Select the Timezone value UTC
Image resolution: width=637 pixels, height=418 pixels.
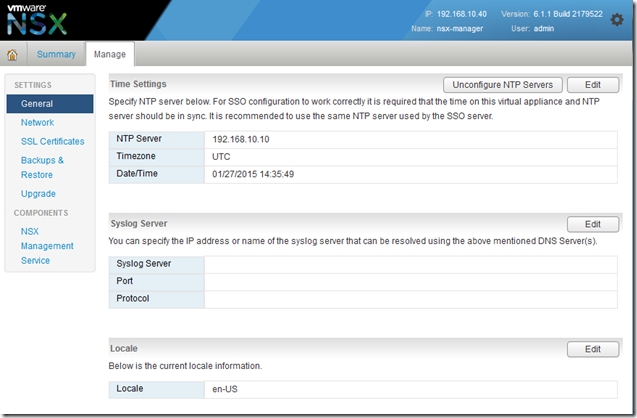[221, 157]
